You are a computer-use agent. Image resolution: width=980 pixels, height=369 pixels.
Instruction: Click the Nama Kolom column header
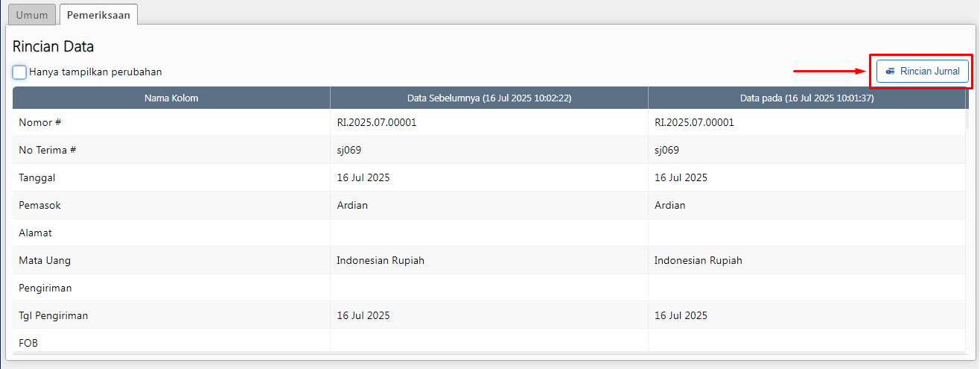tap(171, 98)
